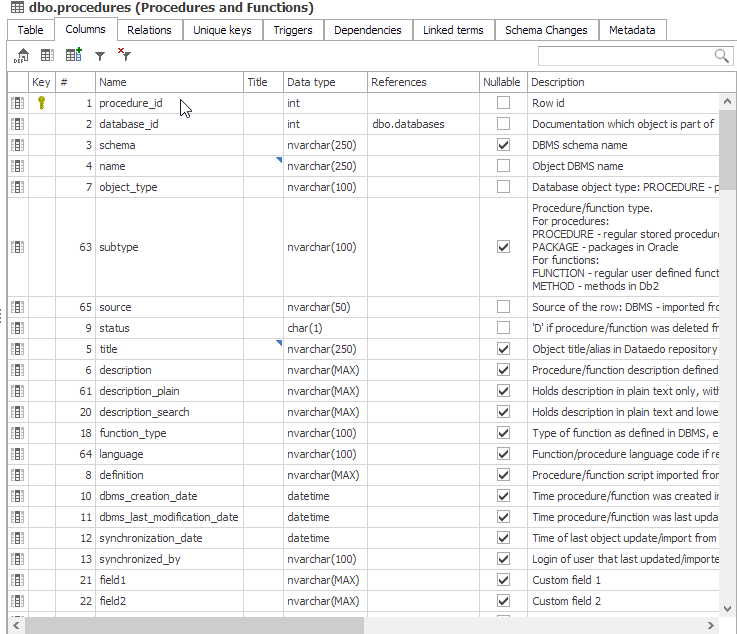Click the clear filter icon with red X

124,56
